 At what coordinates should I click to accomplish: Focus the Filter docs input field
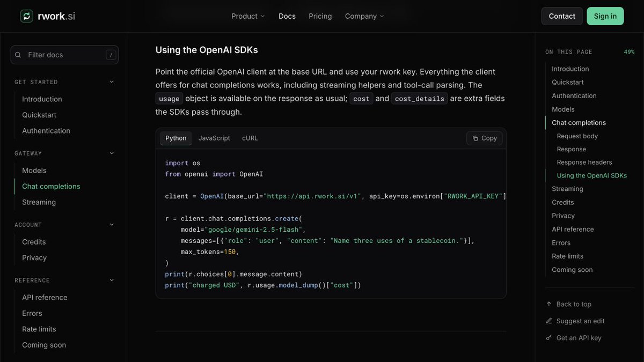[64, 55]
